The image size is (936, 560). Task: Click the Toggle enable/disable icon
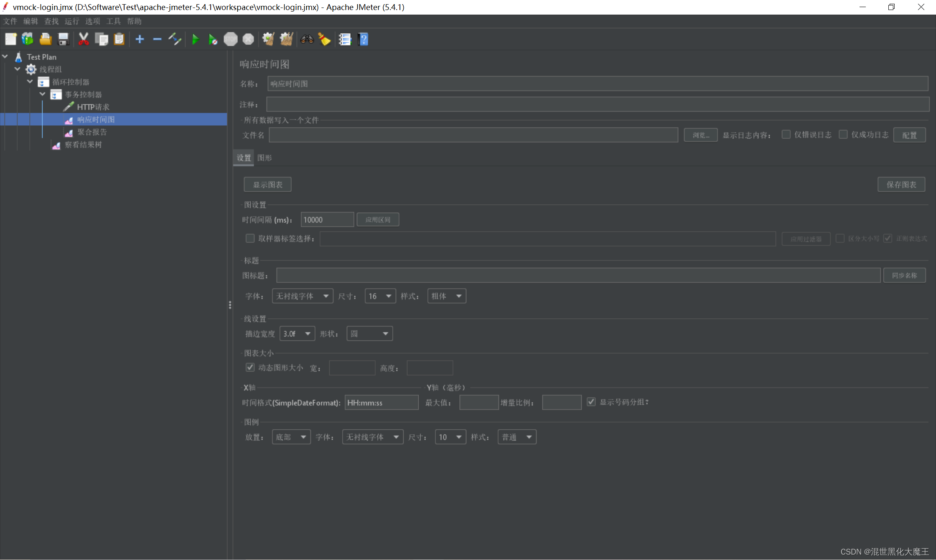pyautogui.click(x=175, y=39)
